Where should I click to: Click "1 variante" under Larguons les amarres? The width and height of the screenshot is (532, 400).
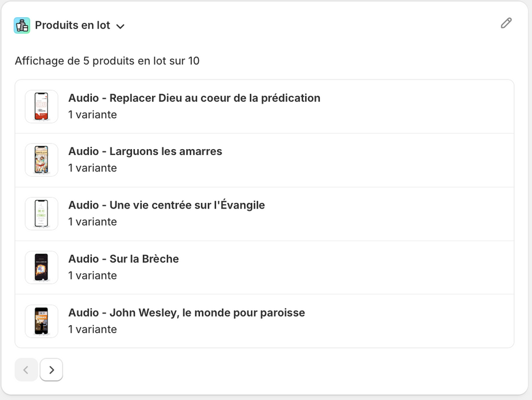coord(92,168)
